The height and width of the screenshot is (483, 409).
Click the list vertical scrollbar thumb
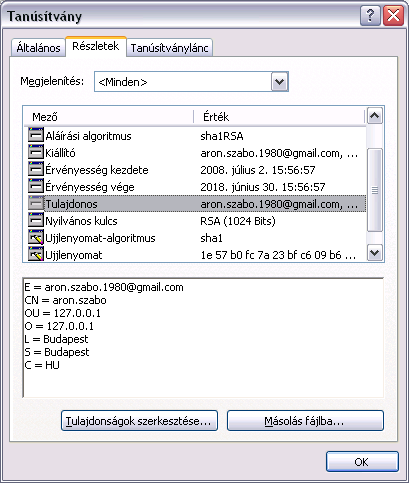(x=375, y=190)
